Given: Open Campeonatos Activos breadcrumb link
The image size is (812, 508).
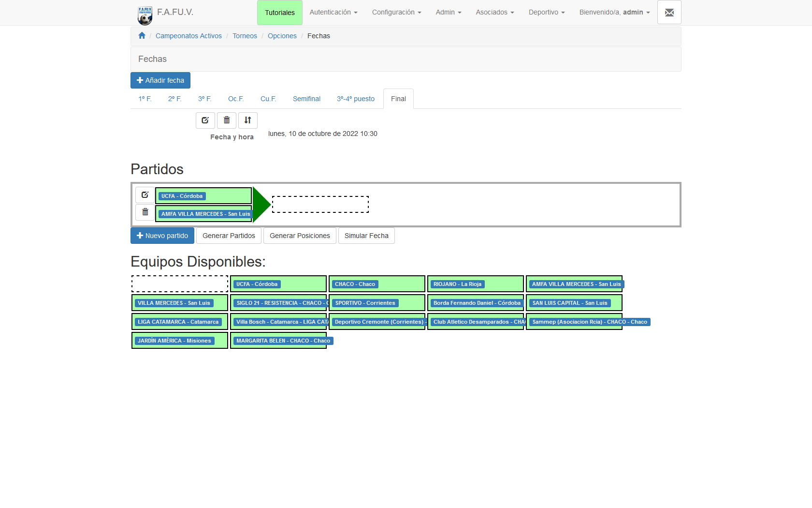Looking at the screenshot, I should pyautogui.click(x=188, y=36).
